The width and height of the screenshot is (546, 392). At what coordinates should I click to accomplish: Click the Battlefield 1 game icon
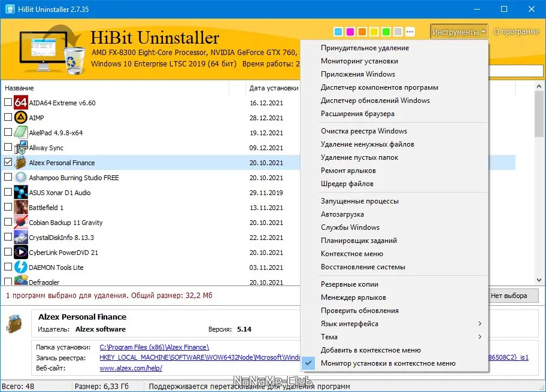pos(20,207)
